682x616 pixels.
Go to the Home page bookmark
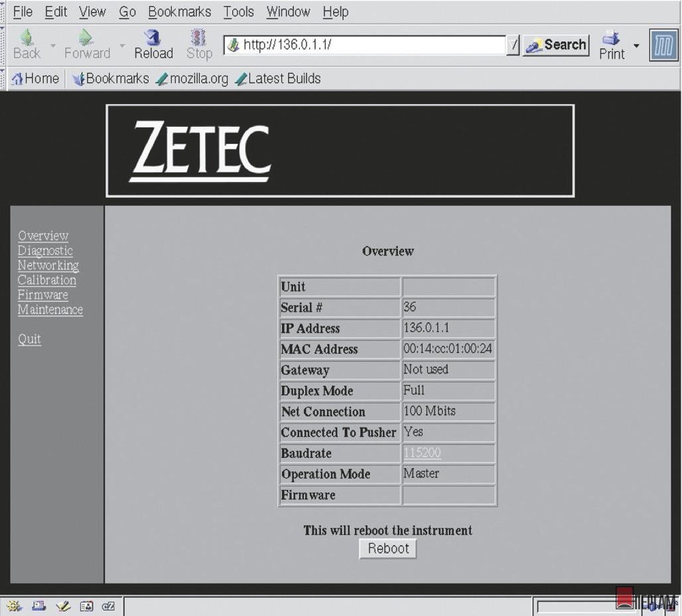(x=36, y=79)
